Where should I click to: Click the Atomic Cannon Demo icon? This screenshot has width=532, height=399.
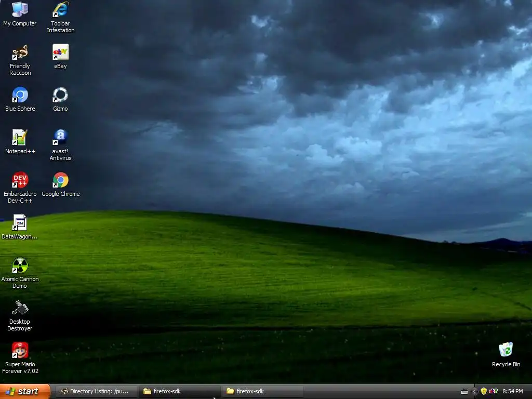tap(20, 273)
